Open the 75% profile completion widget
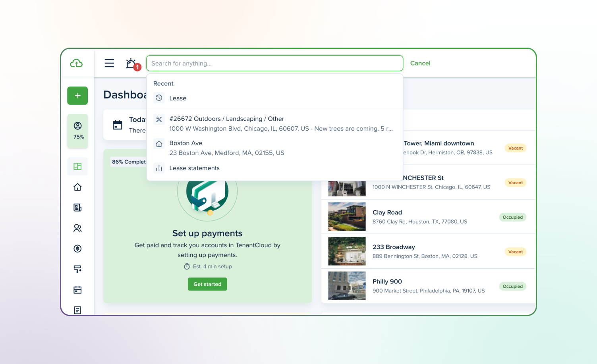This screenshot has height=364, width=597. pyautogui.click(x=78, y=131)
